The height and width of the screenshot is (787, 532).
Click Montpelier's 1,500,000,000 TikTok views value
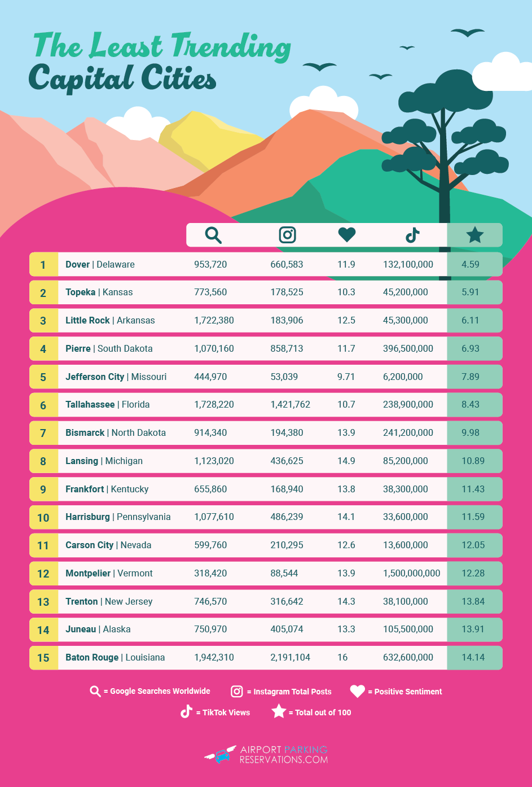coord(411,573)
